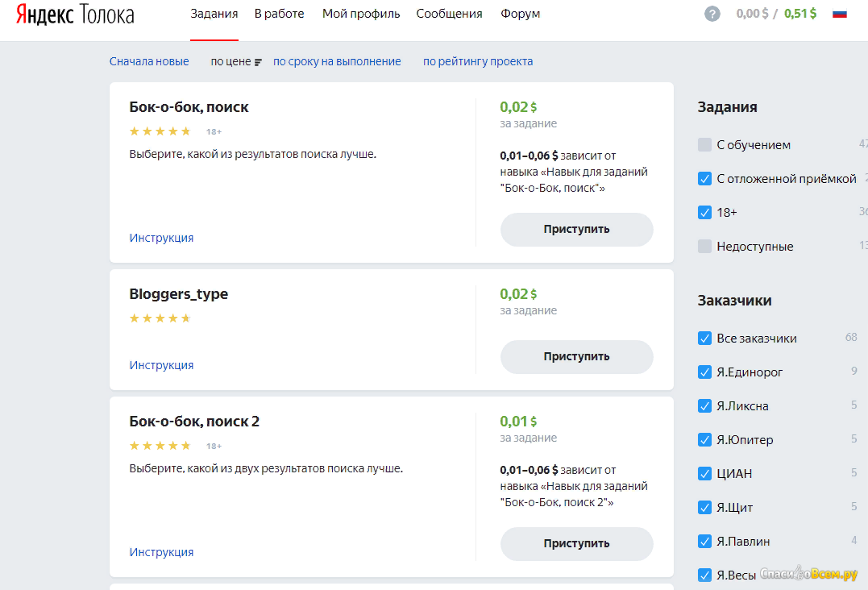Image resolution: width=868 pixels, height=590 pixels.
Task: Click the 0,01 $ price of Бок-о-бок, поиск 2
Action: tap(518, 422)
